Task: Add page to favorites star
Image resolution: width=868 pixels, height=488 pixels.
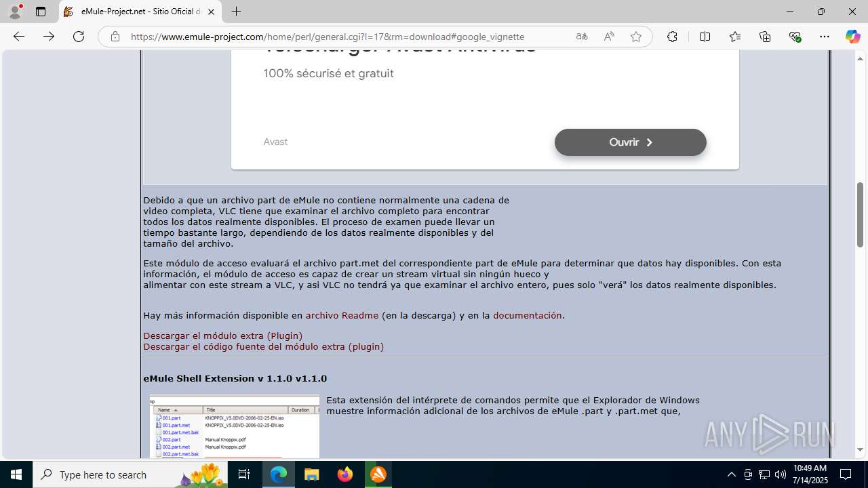Action: click(636, 37)
